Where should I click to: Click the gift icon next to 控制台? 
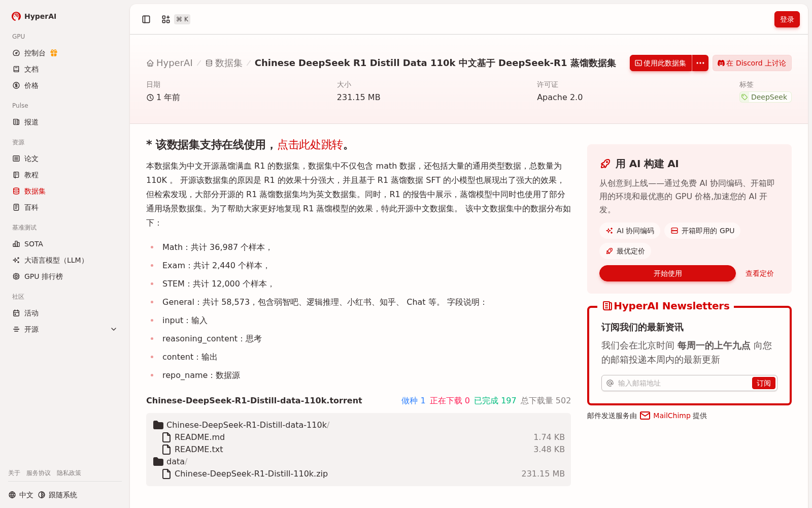click(x=54, y=53)
